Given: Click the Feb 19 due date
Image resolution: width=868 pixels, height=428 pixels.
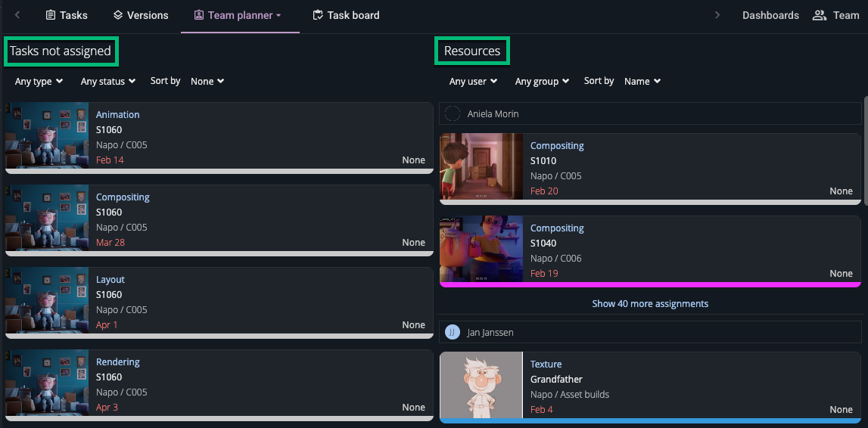Looking at the screenshot, I should pyautogui.click(x=544, y=273).
